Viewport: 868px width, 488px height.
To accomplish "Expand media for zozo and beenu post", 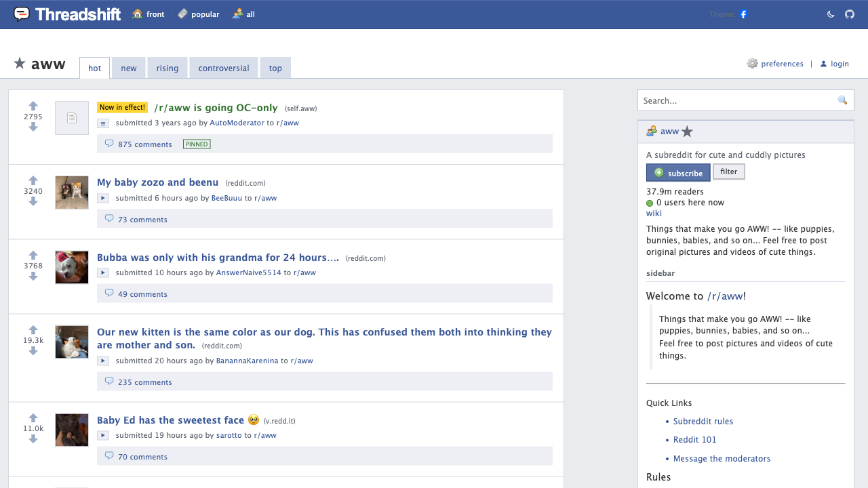I will point(103,198).
